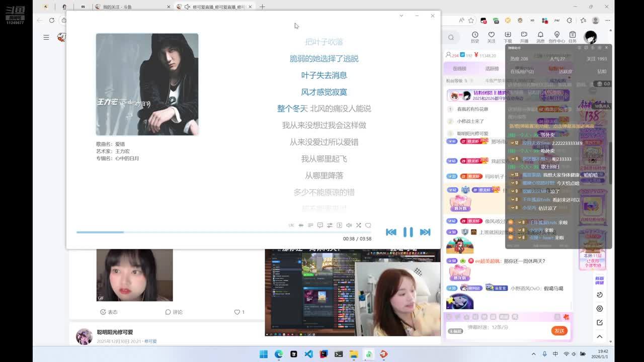Open the 消息 notification bell
Viewport: 644px width, 362px height.
tap(540, 37)
